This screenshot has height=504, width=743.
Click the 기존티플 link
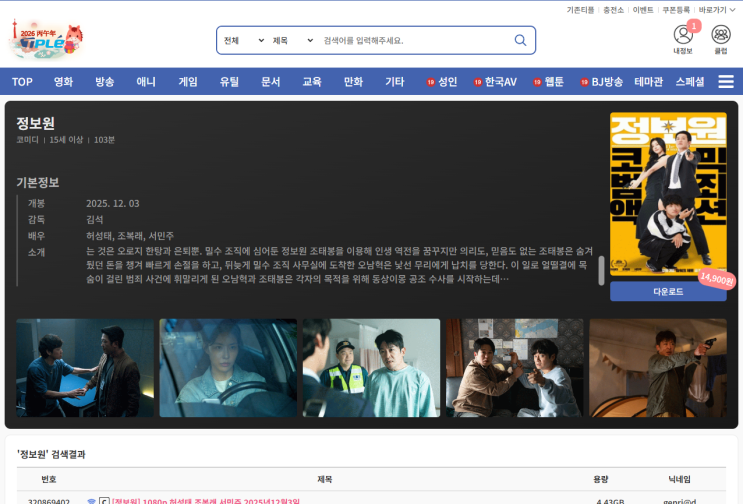pos(580,10)
